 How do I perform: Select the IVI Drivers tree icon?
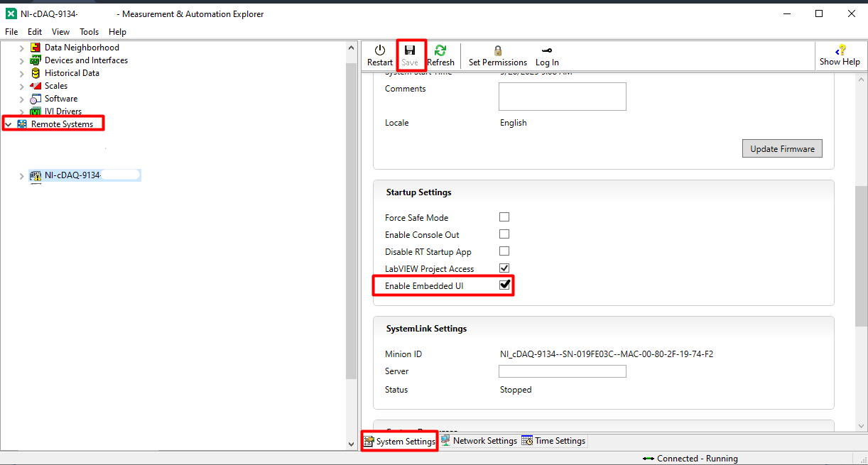pyautogui.click(x=36, y=111)
